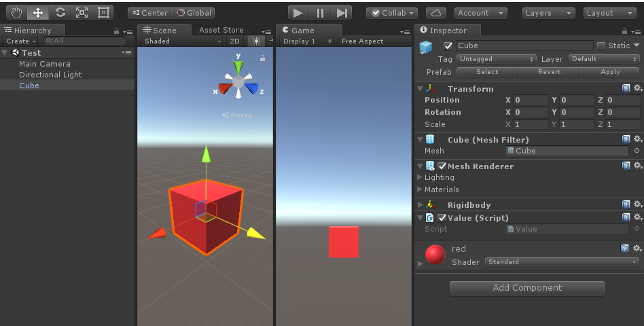Image resolution: width=644 pixels, height=326 pixels.
Task: Select Main Camera in Hierarchy
Action: (x=44, y=64)
